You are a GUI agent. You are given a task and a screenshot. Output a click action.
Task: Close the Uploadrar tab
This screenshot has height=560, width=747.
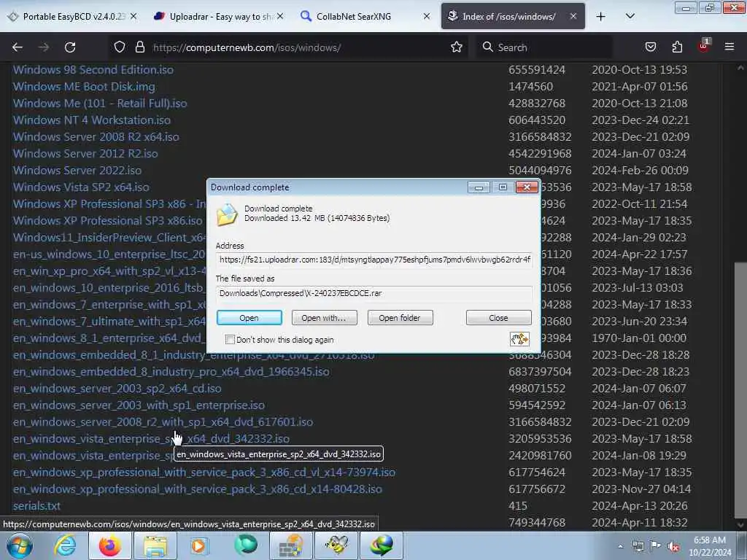tap(280, 17)
